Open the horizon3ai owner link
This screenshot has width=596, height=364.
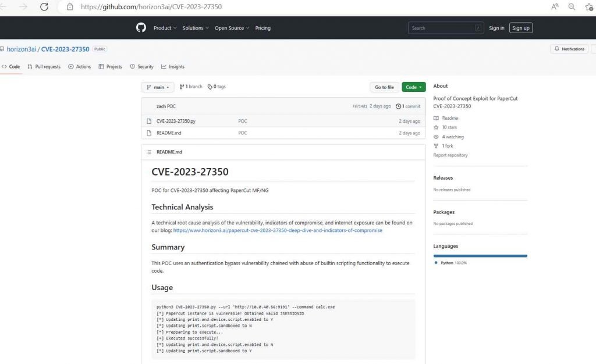click(22, 49)
